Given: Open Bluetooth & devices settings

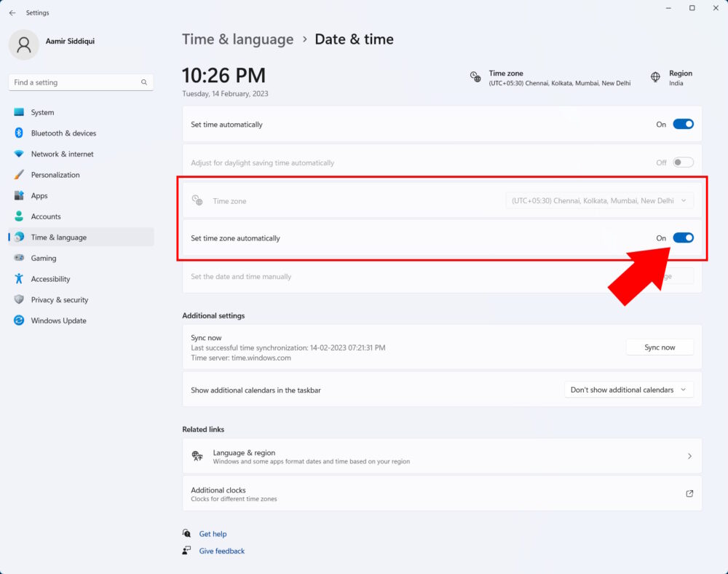Looking at the screenshot, I should click(82, 133).
